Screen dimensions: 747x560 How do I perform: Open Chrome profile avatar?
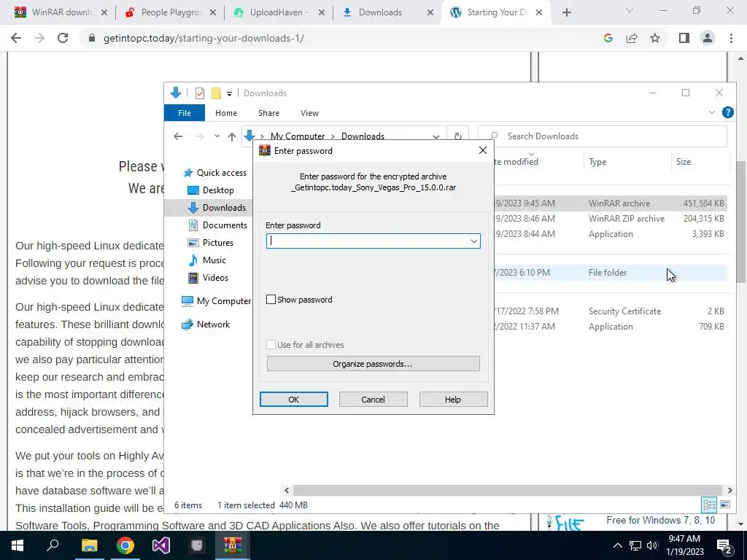tap(708, 38)
